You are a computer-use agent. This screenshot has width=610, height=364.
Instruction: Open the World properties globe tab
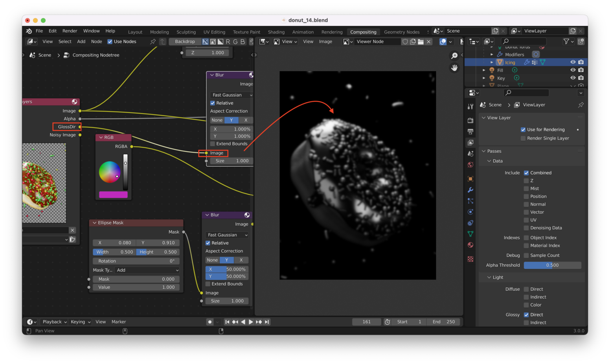coord(470,165)
